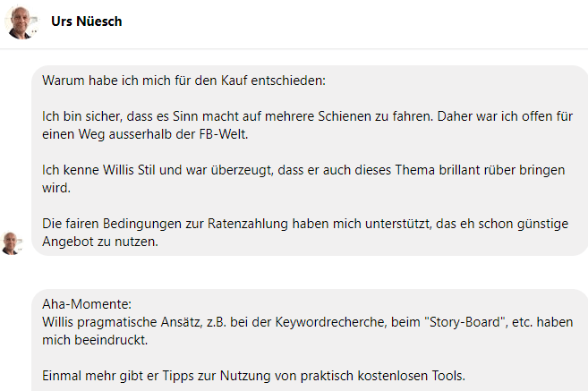Viewport: 588px width, 391px height.
Task: Select the line 'Warum habe ich mich für den Kauf entschieden'
Action: tap(183, 81)
